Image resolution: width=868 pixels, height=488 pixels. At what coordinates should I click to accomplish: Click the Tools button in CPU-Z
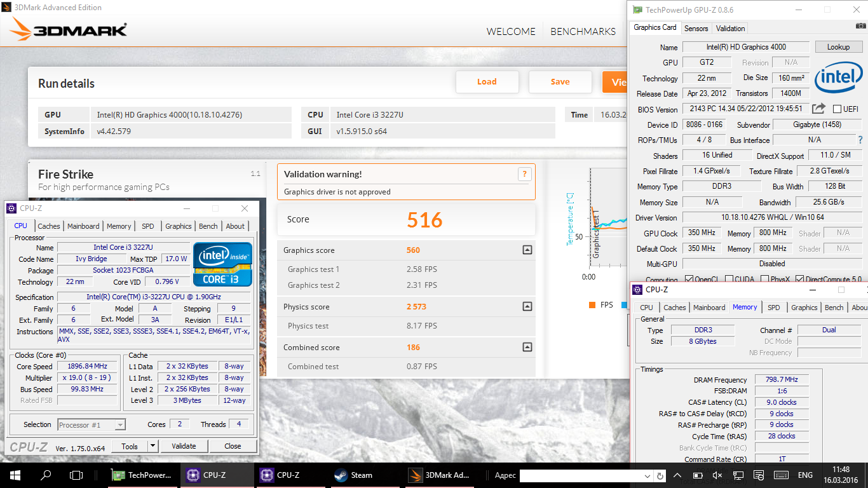[130, 446]
